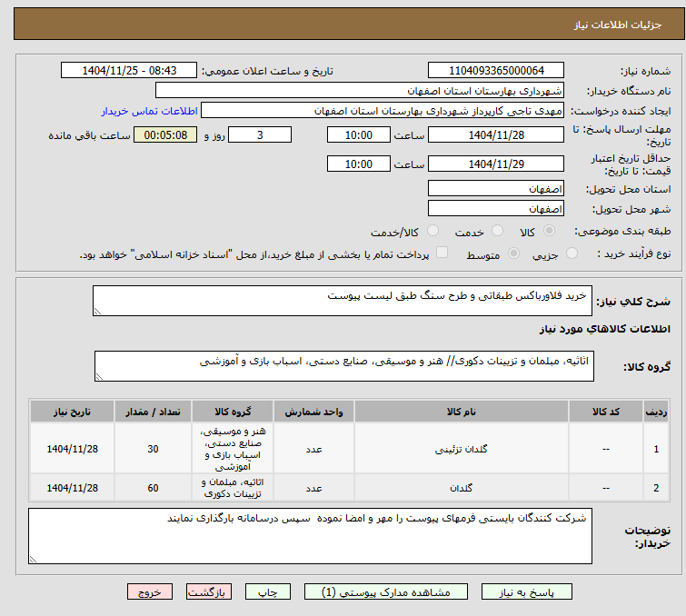Click the واحد شمارش column header
Screen dimensions: 686x616
313,412
